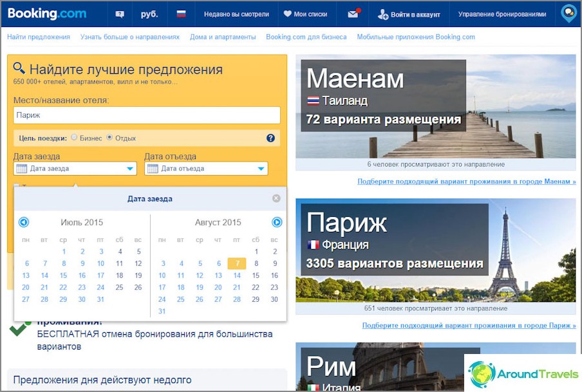
Task: Click the France flag under Париж
Action: [314, 245]
